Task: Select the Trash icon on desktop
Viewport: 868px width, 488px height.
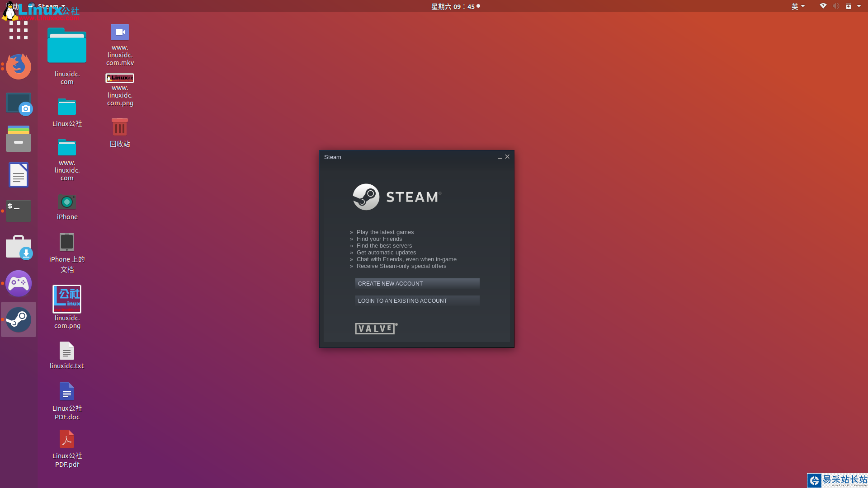Action: point(120,128)
